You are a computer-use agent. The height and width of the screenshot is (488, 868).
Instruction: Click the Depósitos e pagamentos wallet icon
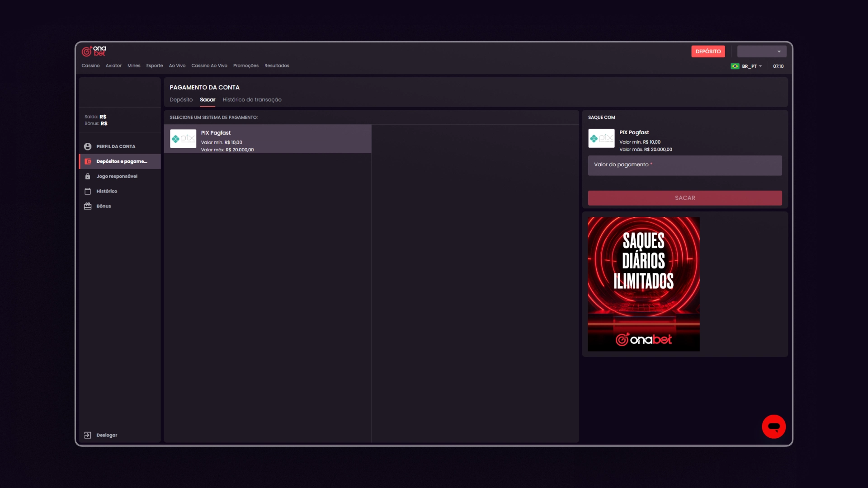(88, 161)
